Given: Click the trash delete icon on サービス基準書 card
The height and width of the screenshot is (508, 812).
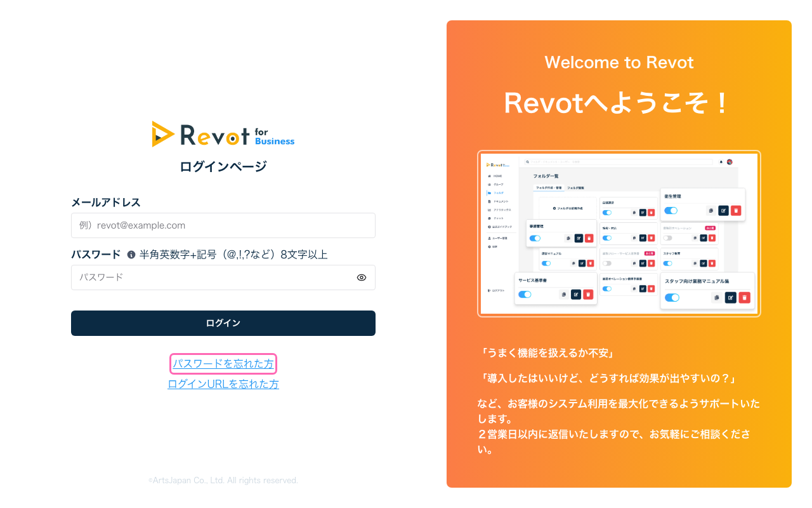Looking at the screenshot, I should tap(588, 295).
